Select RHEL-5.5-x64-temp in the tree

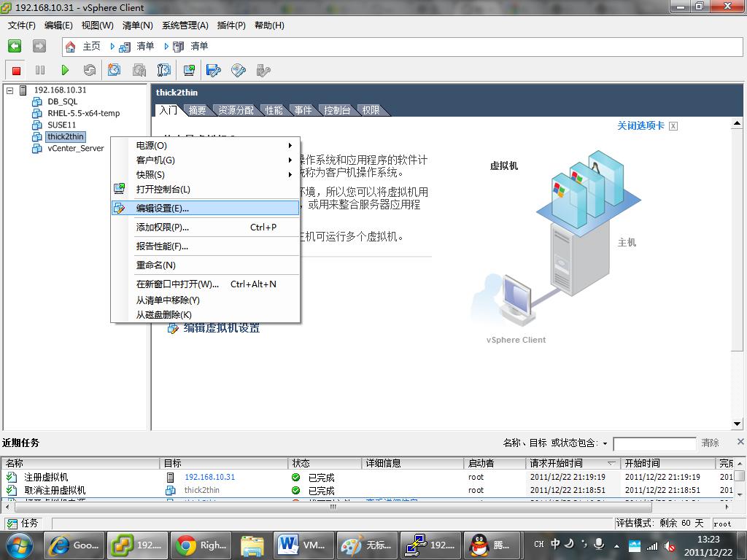tap(83, 113)
